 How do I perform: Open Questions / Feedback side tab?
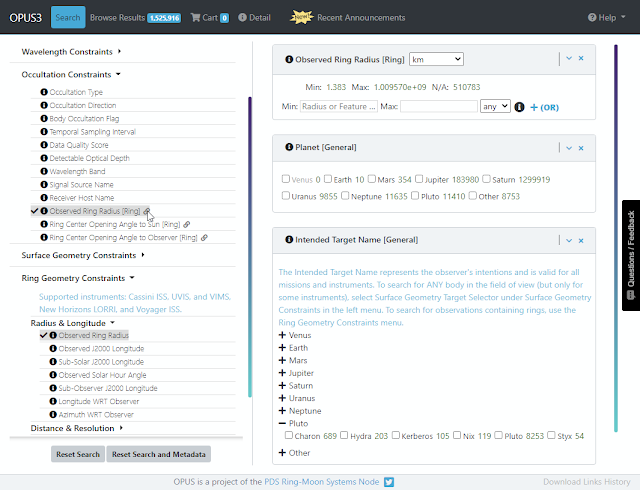click(631, 255)
